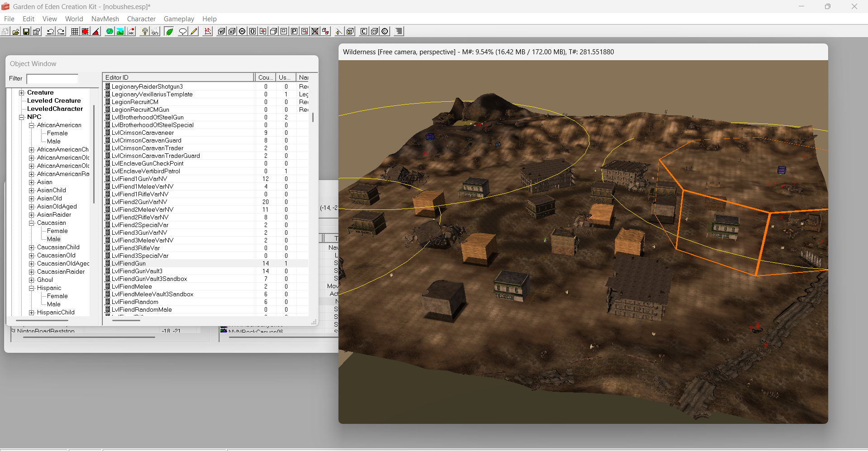Click the circled M toolbar icon
Viewport: 868px width, 451px height.
(x=242, y=31)
